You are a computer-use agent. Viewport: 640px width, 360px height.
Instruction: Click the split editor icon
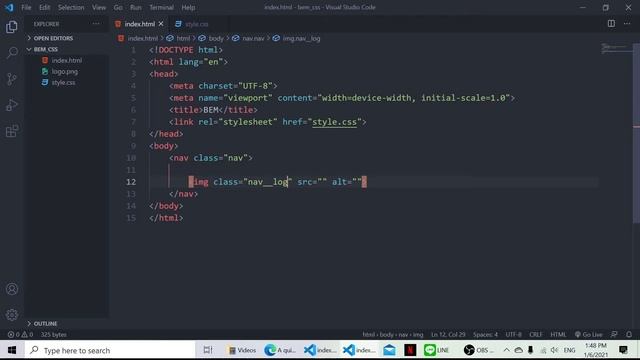coord(611,24)
